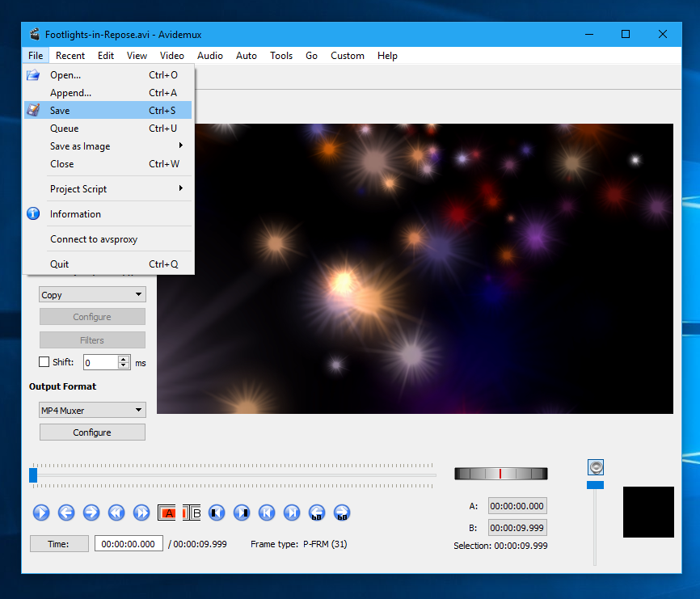The width and height of the screenshot is (700, 599).
Task: Open the Video menu
Action: click(x=172, y=55)
